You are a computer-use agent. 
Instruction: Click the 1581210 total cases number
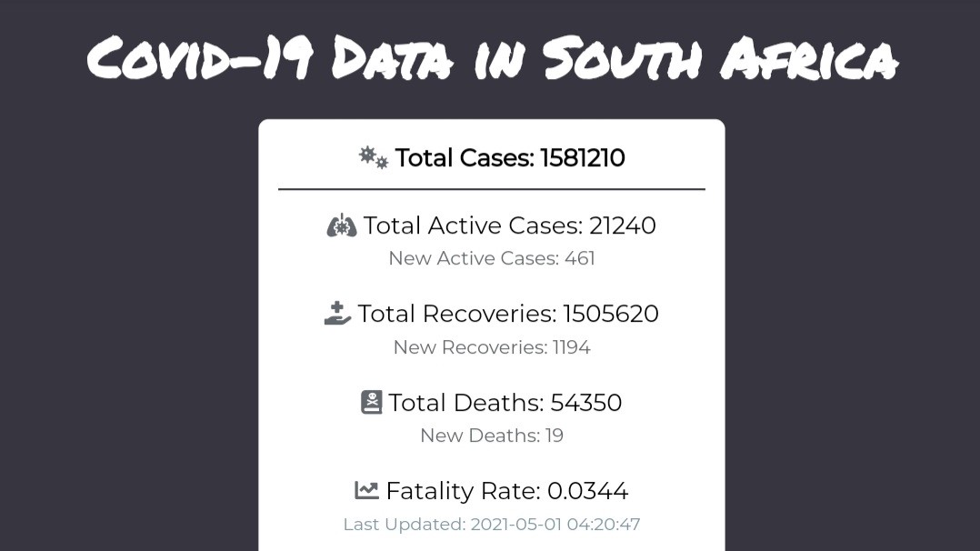click(x=583, y=157)
